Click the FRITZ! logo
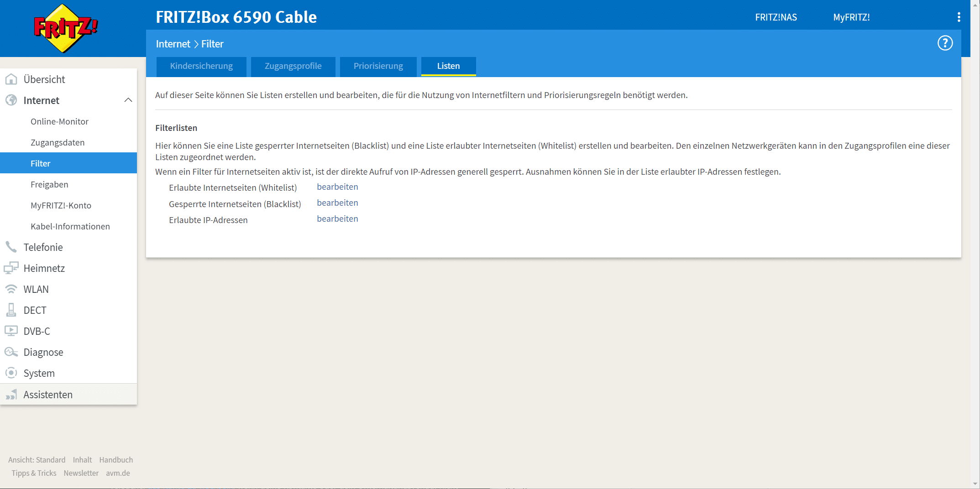This screenshot has width=980, height=489. (x=65, y=28)
